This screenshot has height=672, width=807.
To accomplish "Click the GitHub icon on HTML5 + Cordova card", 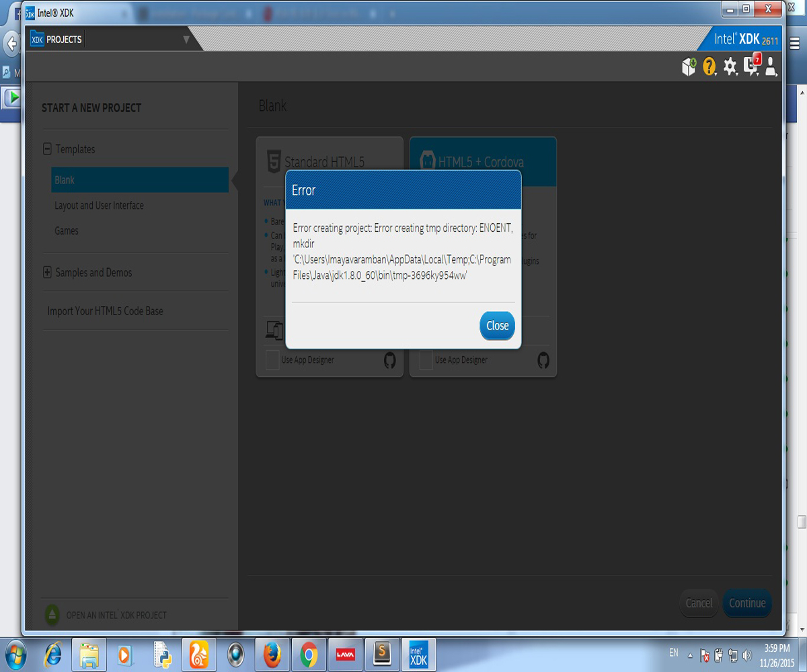I will tap(543, 360).
